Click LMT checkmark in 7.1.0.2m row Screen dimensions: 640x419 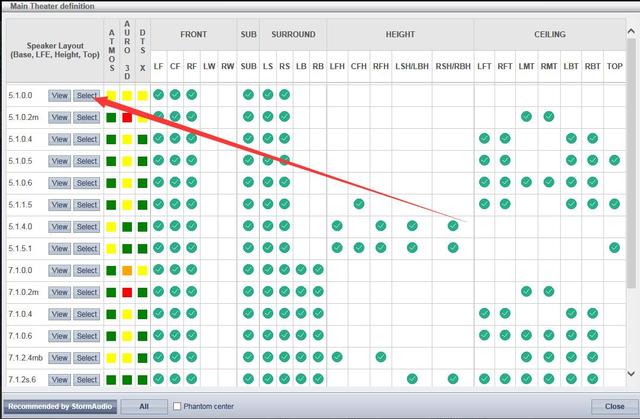coord(526,291)
